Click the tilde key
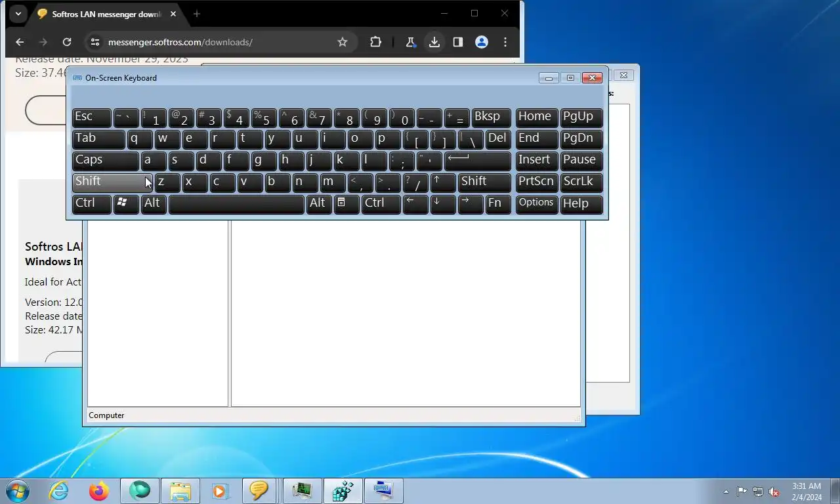840x504 pixels. pos(126,117)
